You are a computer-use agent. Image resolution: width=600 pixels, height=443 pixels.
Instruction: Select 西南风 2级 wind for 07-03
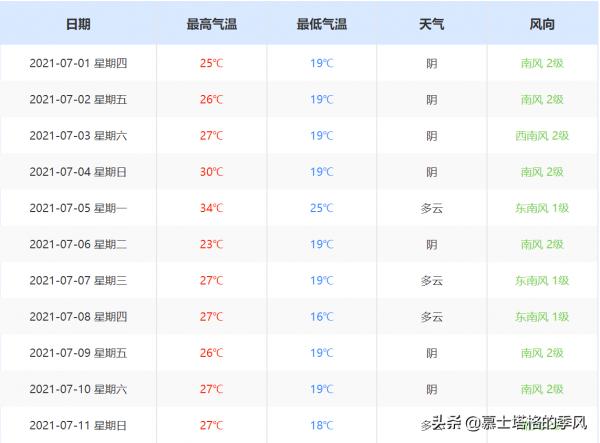pyautogui.click(x=542, y=135)
